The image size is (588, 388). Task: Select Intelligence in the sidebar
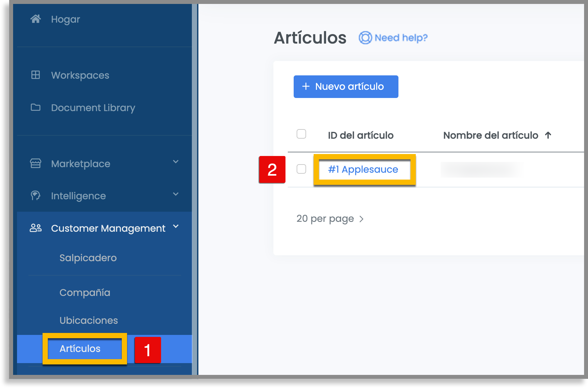tap(78, 196)
